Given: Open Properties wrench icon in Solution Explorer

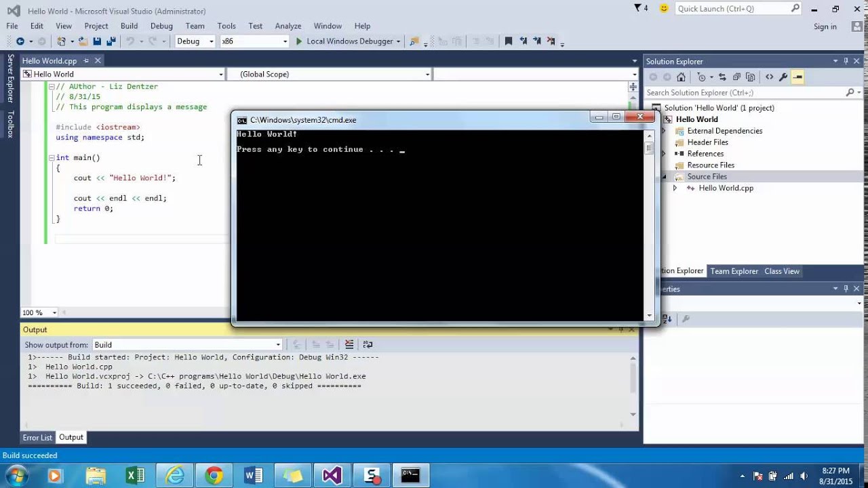Looking at the screenshot, I should tap(783, 77).
